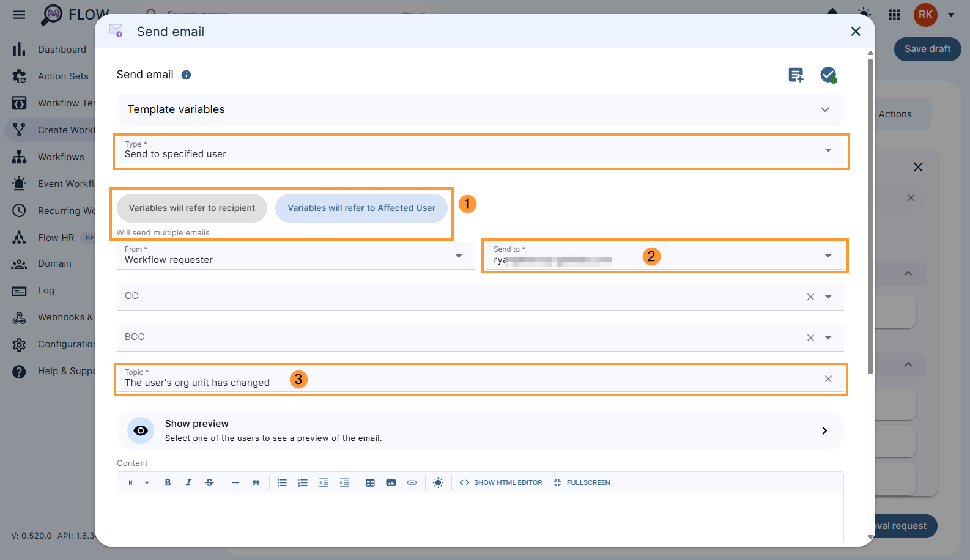The image size is (970, 560).
Task: Open the apps grid icon
Action: [894, 15]
